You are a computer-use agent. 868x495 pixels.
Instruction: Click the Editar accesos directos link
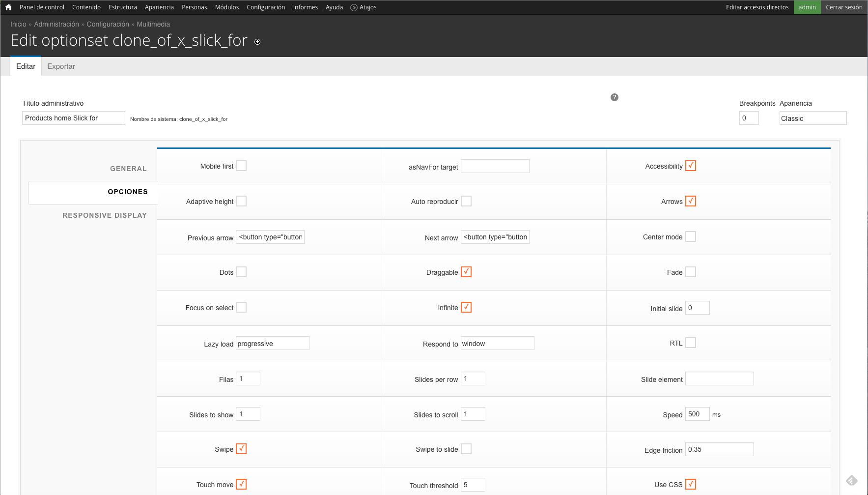(x=757, y=7)
